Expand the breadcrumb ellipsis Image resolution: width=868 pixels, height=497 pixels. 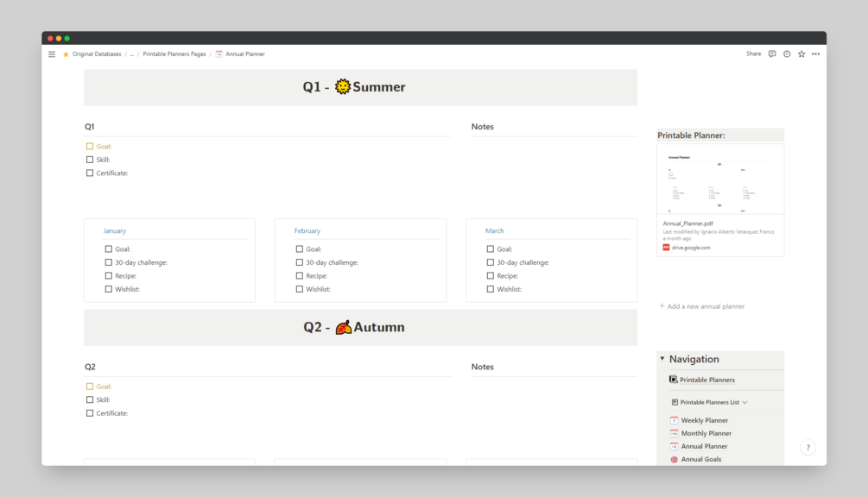click(132, 54)
